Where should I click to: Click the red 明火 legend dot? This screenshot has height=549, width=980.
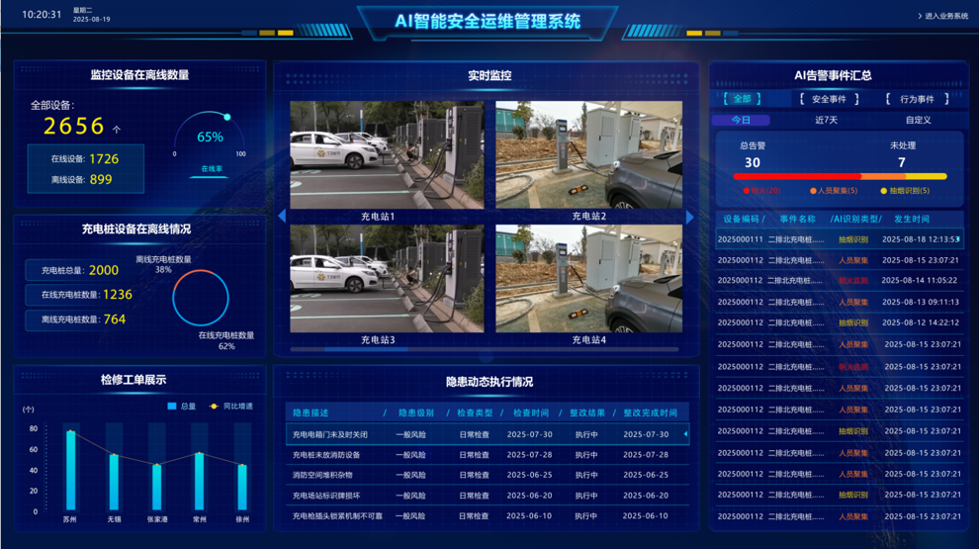coord(746,191)
